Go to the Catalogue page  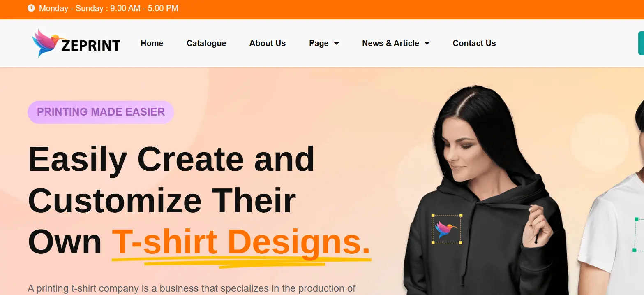206,43
